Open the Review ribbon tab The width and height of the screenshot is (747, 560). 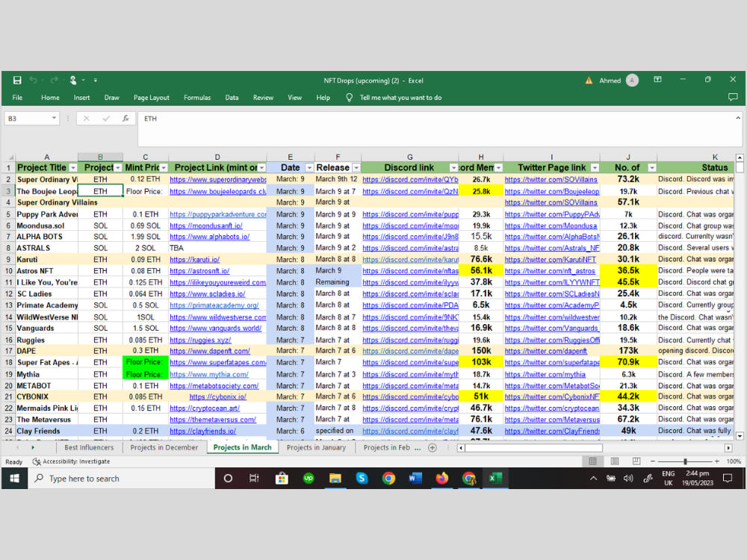[263, 98]
